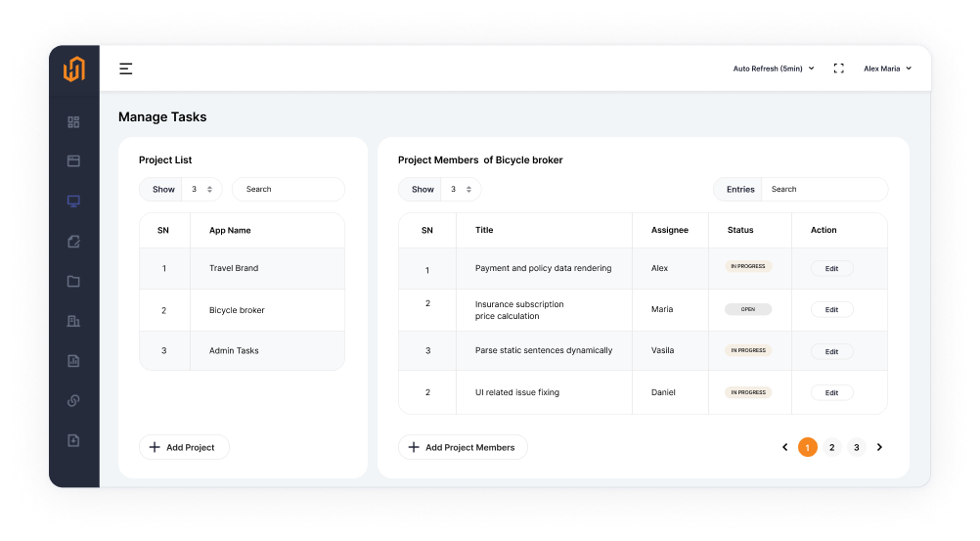Open the dashboard grid icon in sidebar
Image resolution: width=980 pixels, height=541 pixels.
click(73, 122)
